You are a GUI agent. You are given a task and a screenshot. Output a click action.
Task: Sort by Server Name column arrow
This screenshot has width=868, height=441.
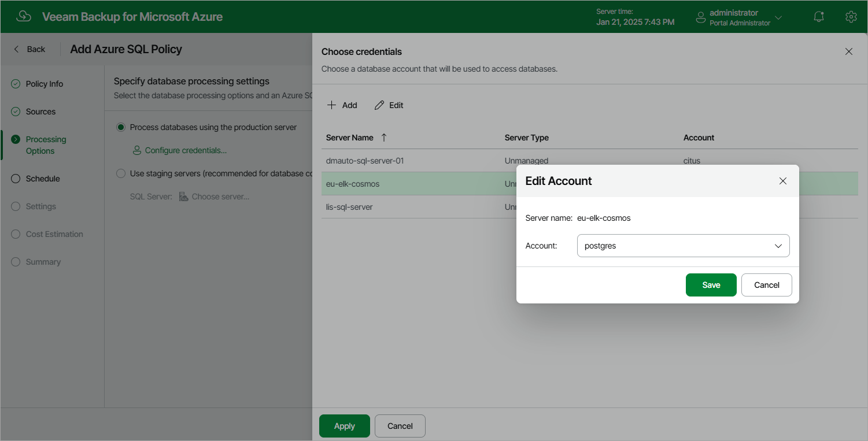pos(384,138)
